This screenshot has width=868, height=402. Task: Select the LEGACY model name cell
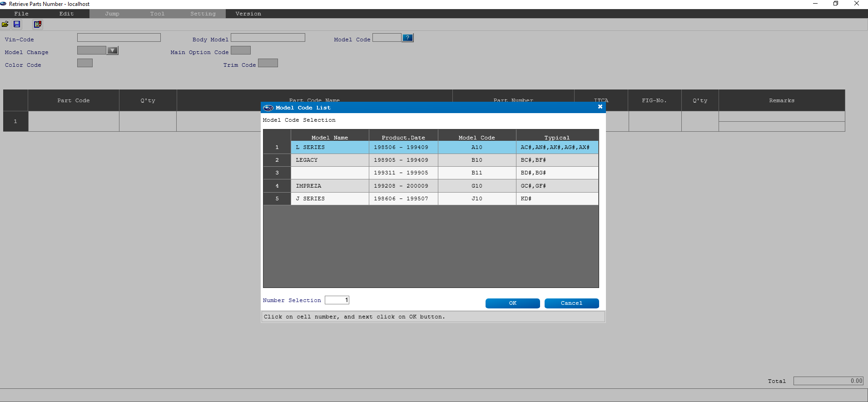(x=330, y=160)
